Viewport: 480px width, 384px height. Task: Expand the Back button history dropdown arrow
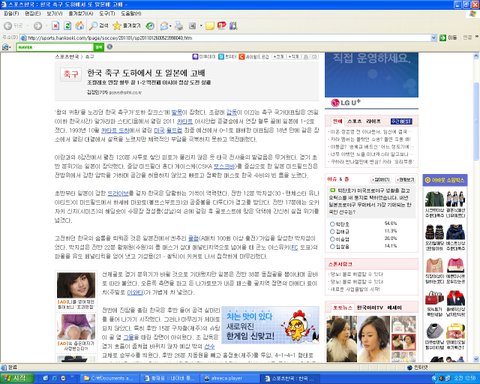(27, 26)
